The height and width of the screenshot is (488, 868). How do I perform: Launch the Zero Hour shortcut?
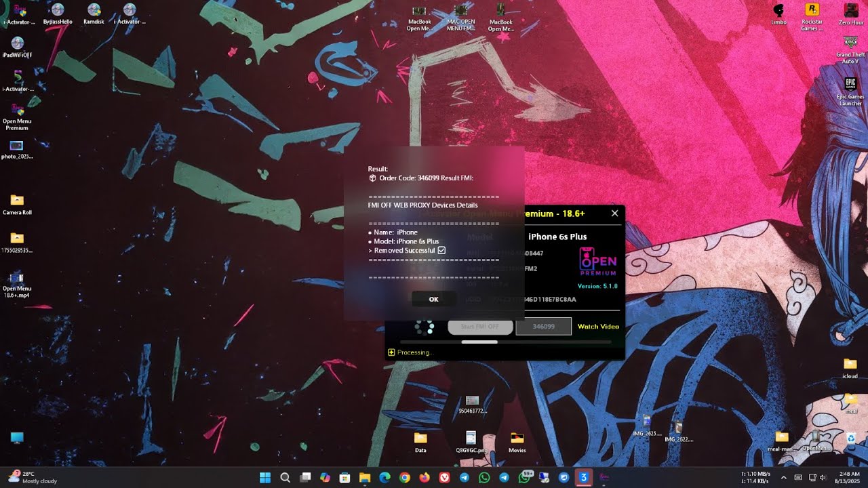[x=850, y=14]
